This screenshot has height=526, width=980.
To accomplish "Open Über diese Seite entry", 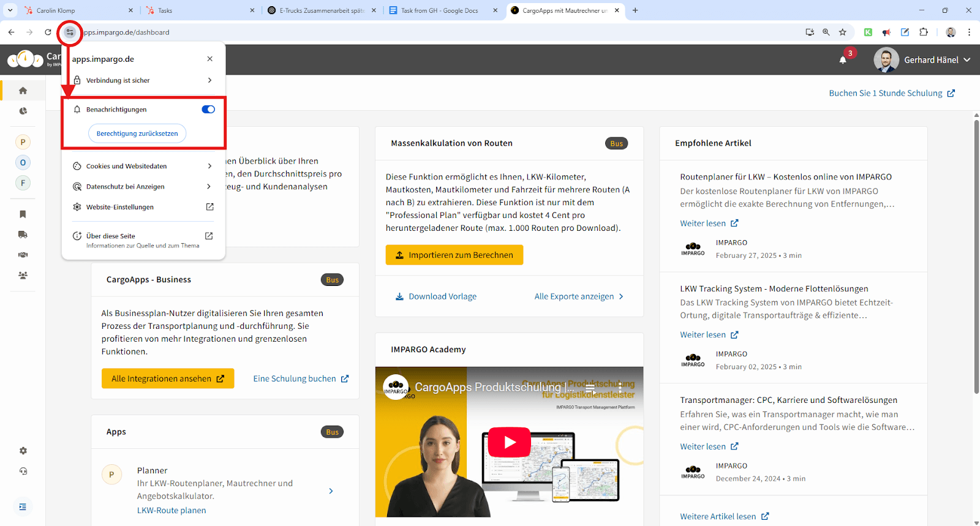I will click(x=143, y=240).
